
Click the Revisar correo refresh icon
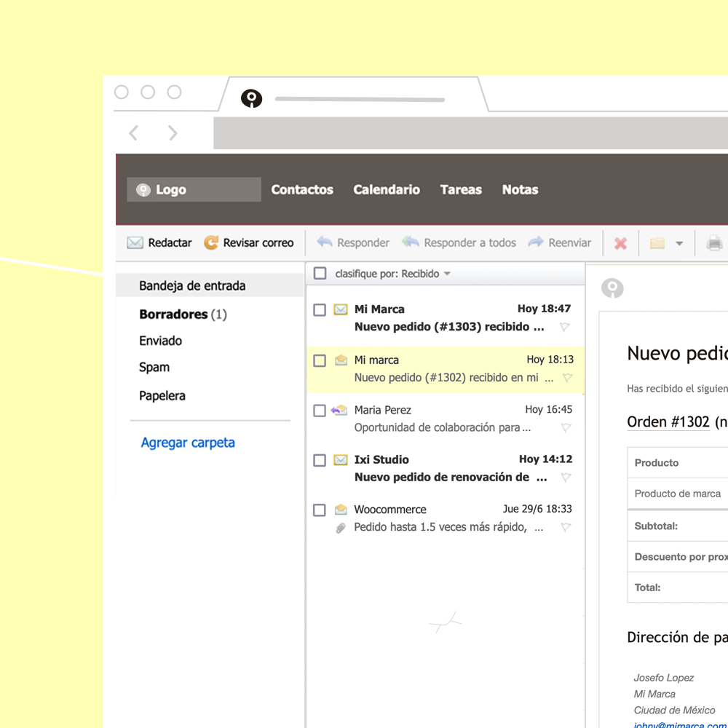click(x=211, y=242)
